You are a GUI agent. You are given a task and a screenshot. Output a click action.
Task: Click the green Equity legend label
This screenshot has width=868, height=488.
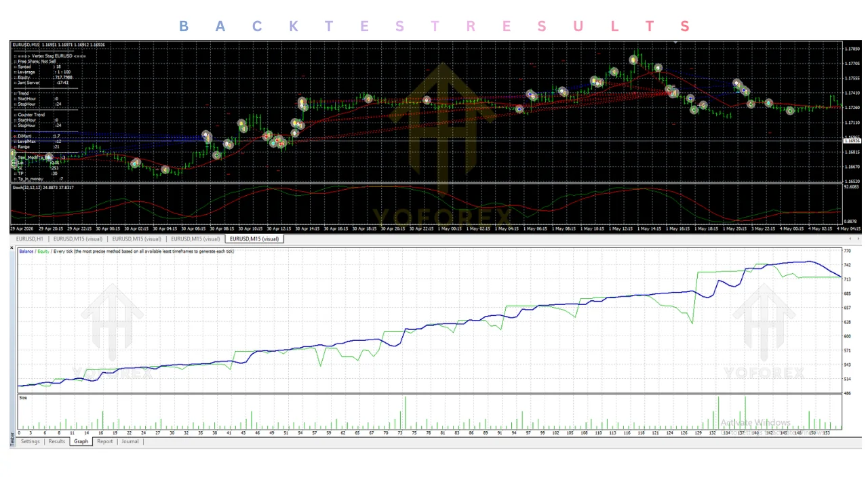[43, 251]
